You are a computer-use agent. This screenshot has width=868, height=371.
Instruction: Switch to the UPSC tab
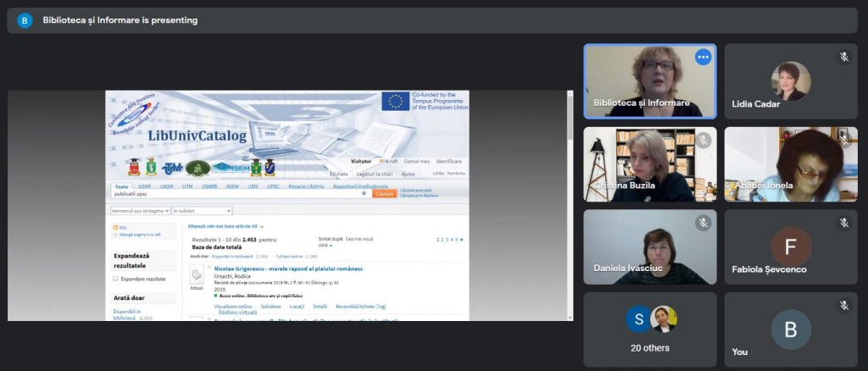(274, 186)
